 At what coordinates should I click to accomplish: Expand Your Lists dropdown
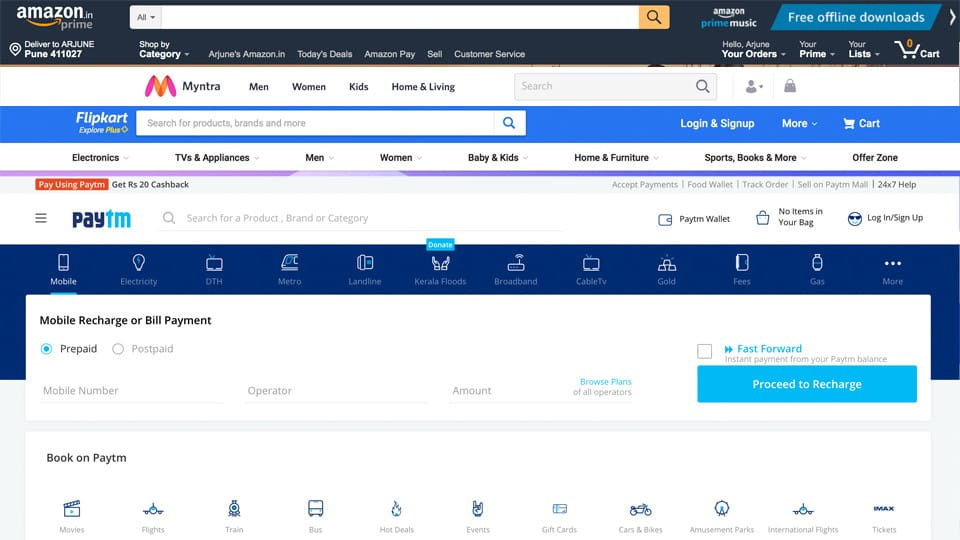864,50
